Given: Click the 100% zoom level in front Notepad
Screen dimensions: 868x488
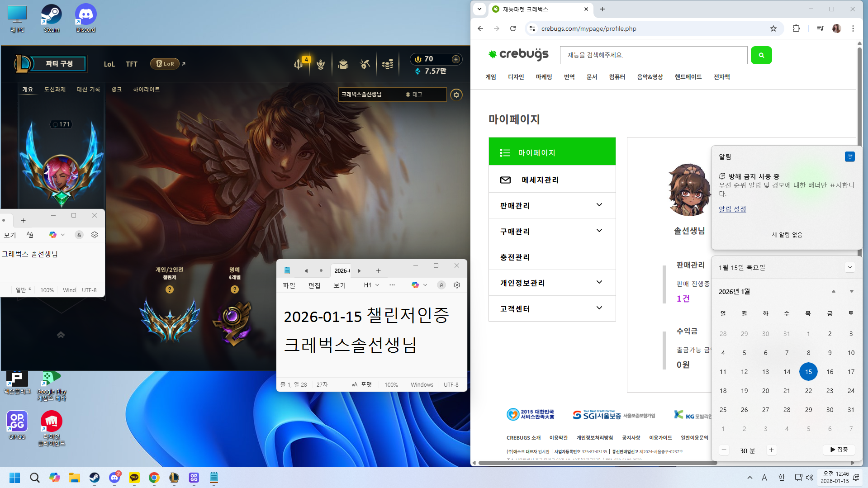Looking at the screenshot, I should [391, 384].
